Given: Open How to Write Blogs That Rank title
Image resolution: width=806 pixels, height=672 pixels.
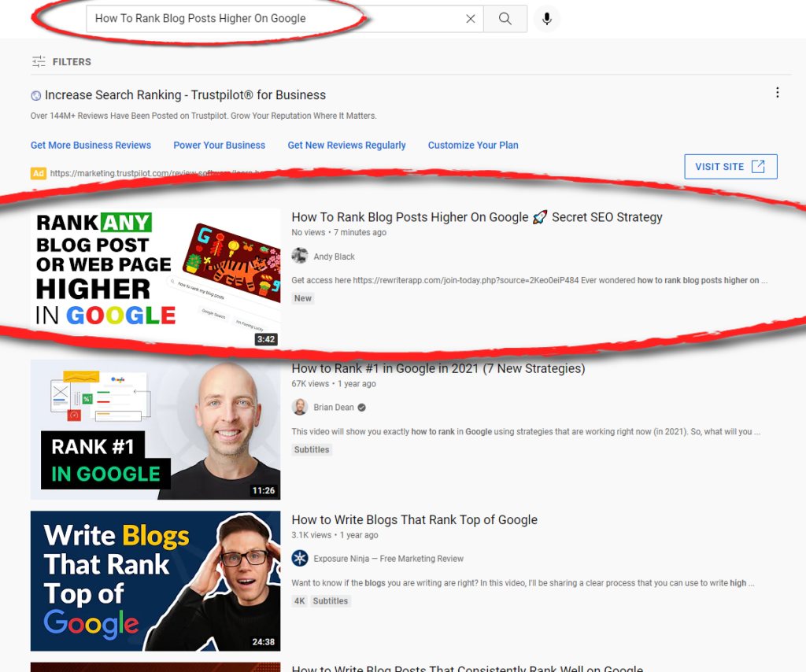Looking at the screenshot, I should coord(414,520).
